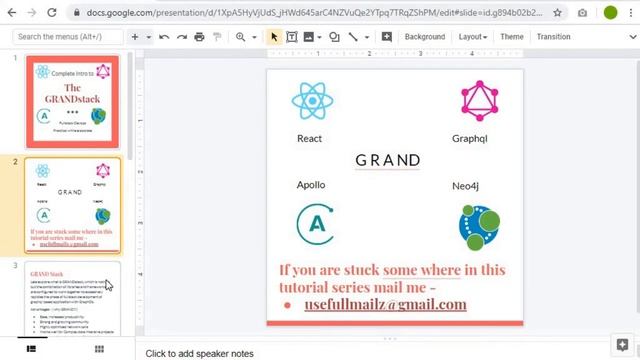Select the Neo4j logo on the slide
Viewport: 640px width, 360px height.
point(479,227)
